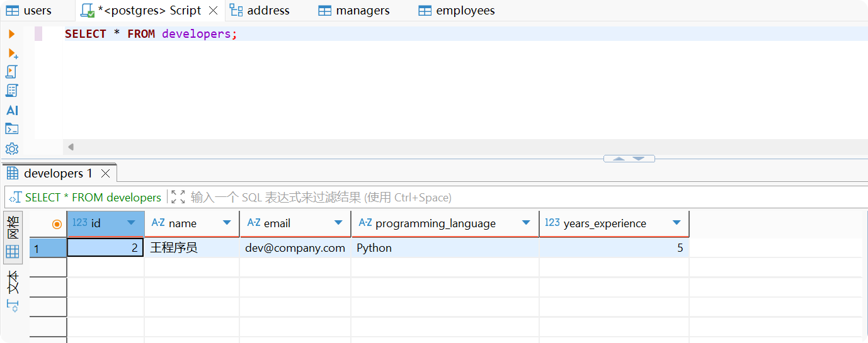Click the expand filter panel icon
868x343 pixels.
pyautogui.click(x=178, y=198)
